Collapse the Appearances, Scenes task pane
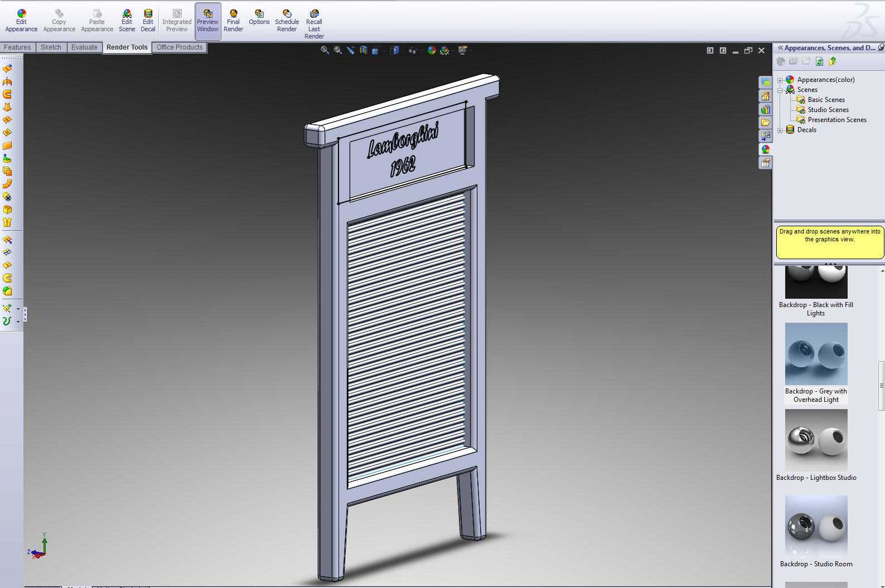 (781, 48)
